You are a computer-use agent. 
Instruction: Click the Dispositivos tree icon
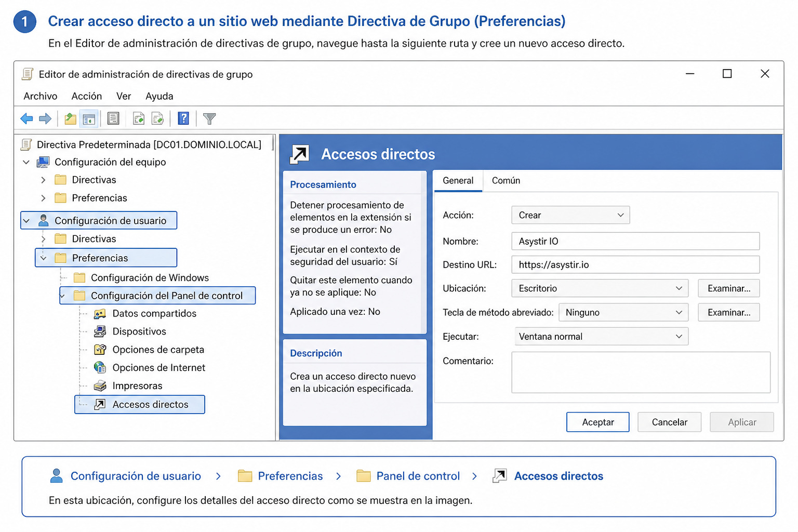[100, 331]
